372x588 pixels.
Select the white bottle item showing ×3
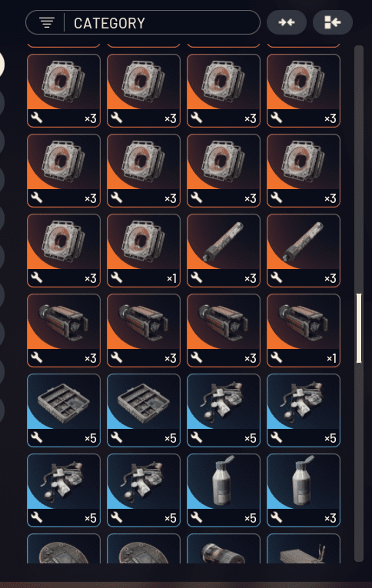click(x=304, y=490)
